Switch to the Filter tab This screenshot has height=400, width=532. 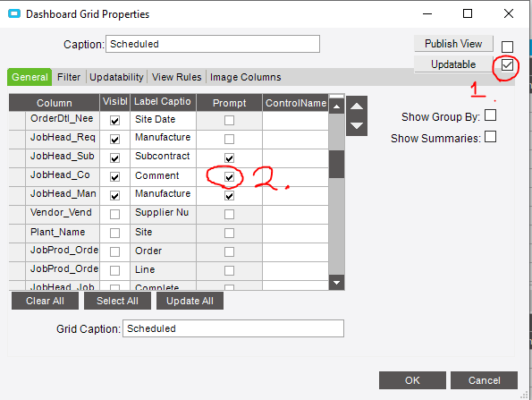click(69, 77)
